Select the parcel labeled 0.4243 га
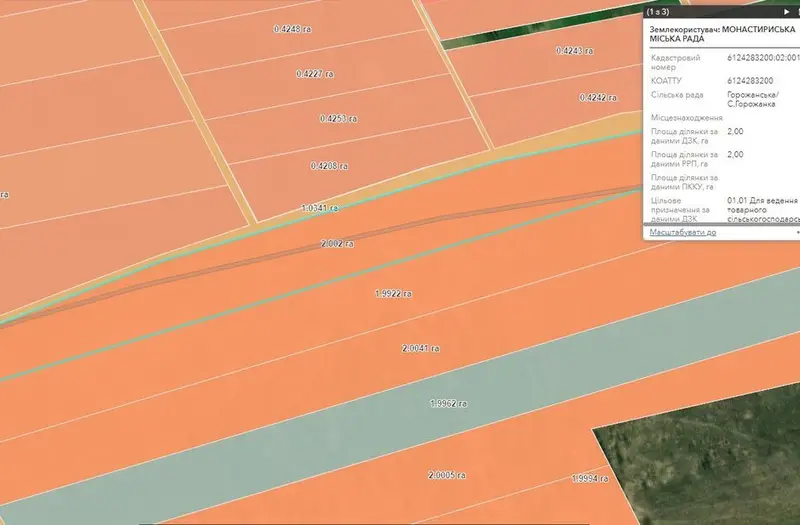Image resolution: width=800 pixels, height=525 pixels. tap(574, 51)
